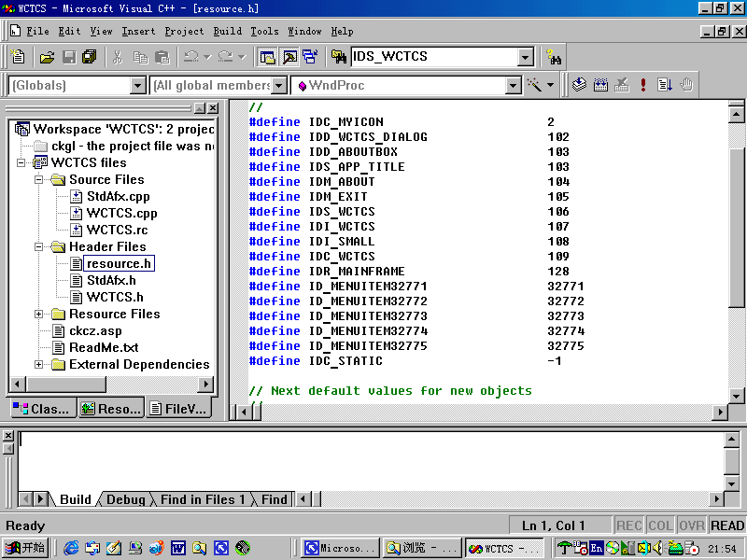Viewport: 747px width, 560px height.
Task: Open the Edit menu
Action: click(69, 32)
